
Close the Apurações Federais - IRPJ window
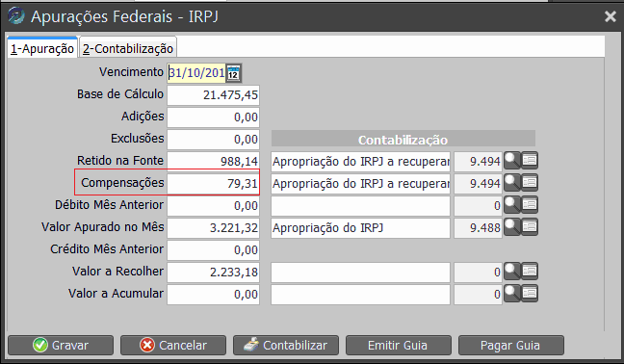(611, 16)
